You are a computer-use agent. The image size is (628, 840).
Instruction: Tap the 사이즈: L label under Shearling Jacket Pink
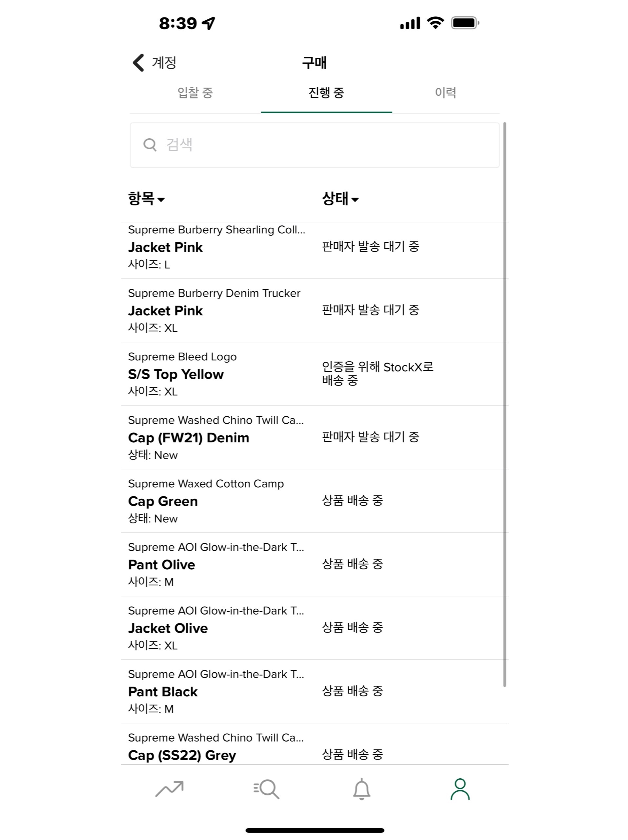point(149,264)
